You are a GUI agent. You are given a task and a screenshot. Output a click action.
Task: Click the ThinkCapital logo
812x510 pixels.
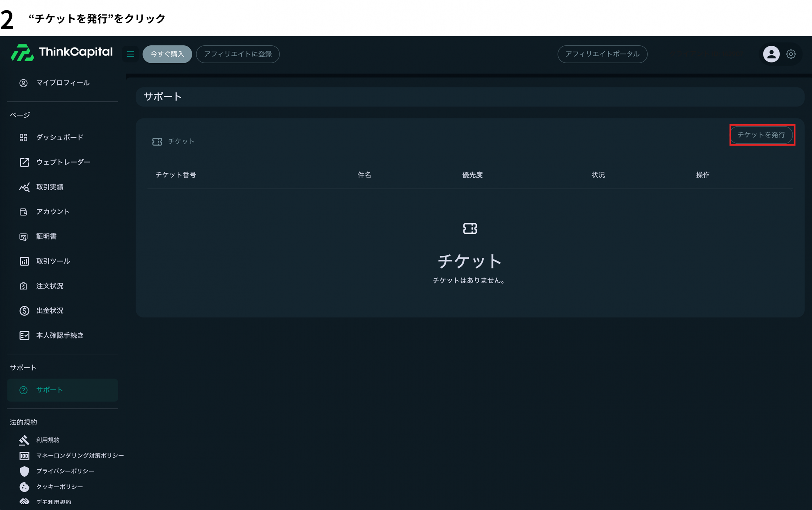click(62, 53)
